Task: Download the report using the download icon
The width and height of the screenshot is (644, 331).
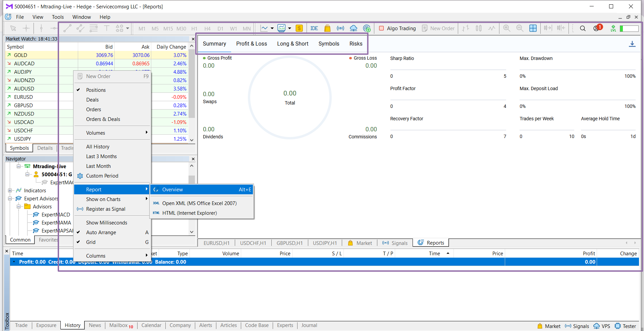Action: point(632,44)
